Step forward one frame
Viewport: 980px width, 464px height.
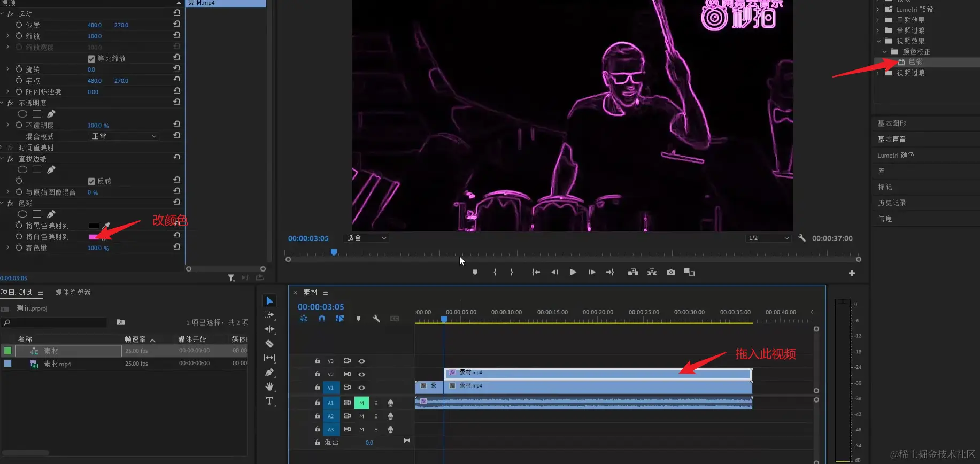(592, 272)
